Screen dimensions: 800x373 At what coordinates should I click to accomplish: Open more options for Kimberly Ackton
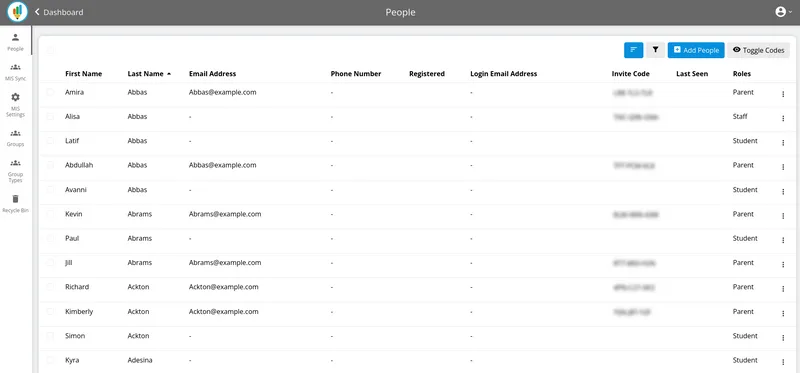(783, 313)
